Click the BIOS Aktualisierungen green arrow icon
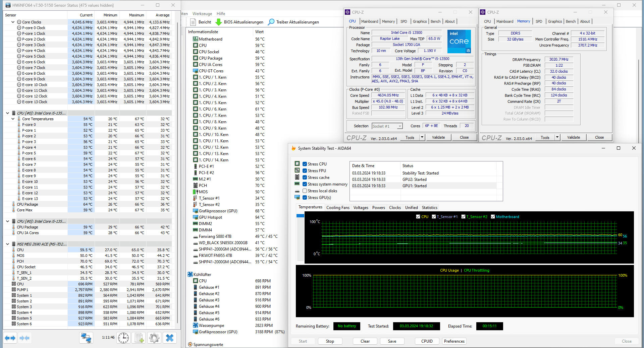Screen dimensions: 644x348 219,22
